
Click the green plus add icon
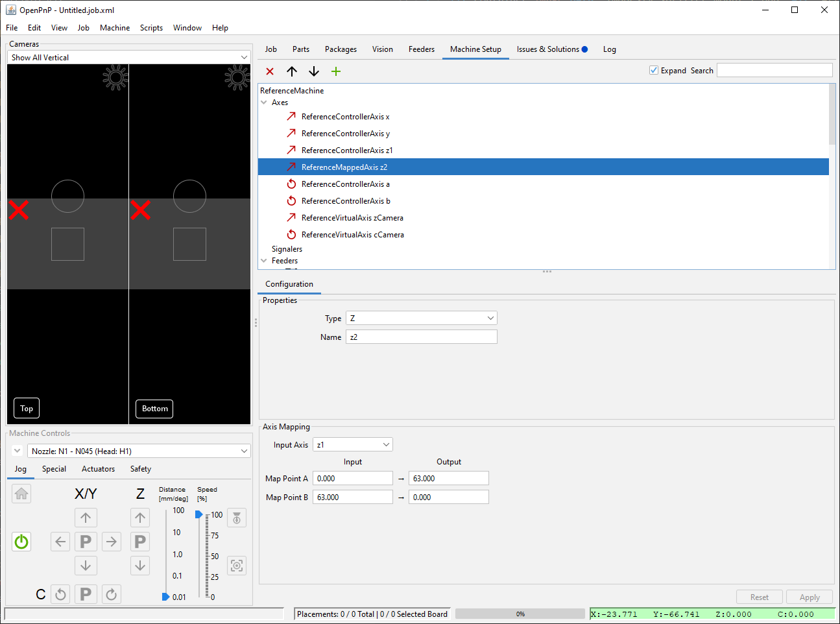[x=335, y=71]
